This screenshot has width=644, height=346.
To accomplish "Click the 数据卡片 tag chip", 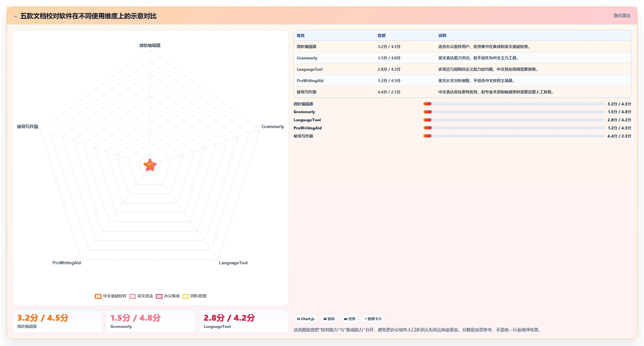I will [373, 319].
